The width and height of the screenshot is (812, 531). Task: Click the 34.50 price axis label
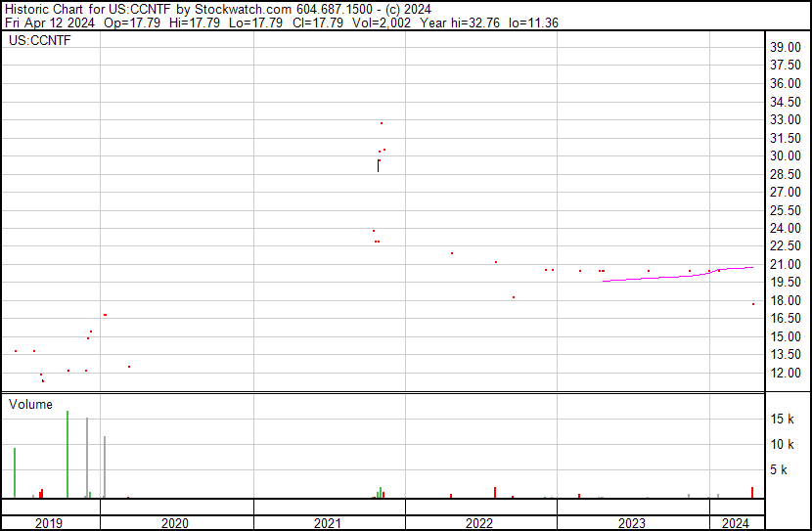(786, 102)
